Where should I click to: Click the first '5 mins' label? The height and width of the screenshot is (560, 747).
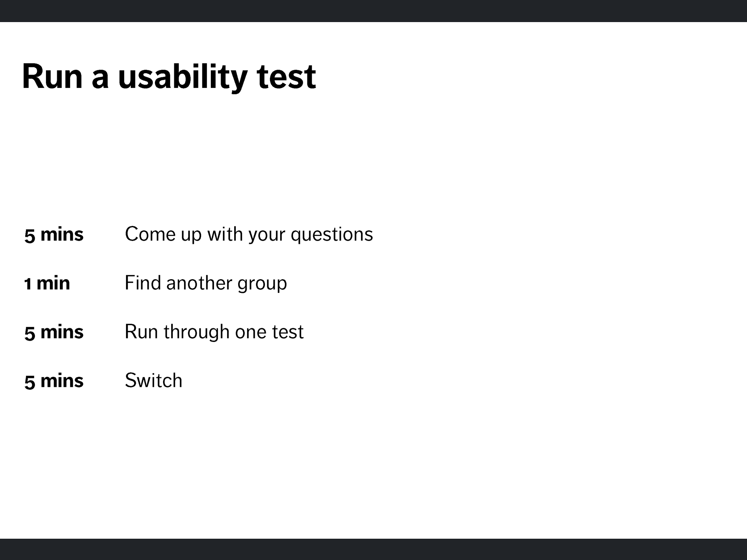tap(54, 235)
